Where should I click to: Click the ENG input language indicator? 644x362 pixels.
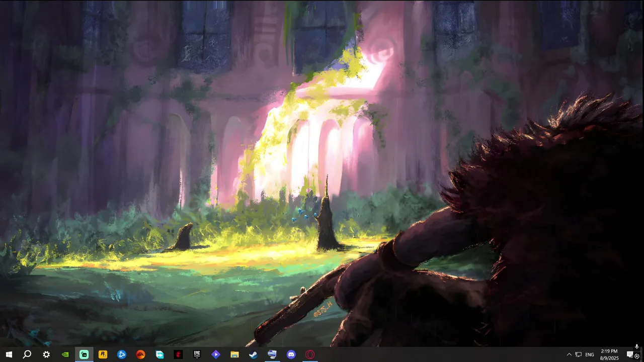tap(590, 354)
